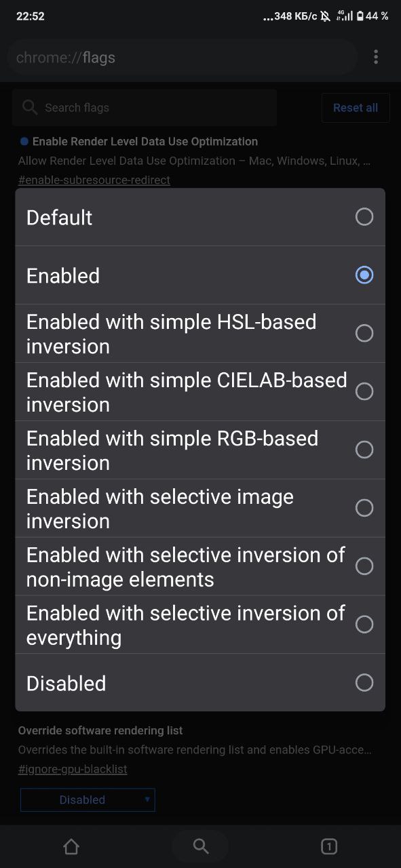Screen dimensions: 401x868
Task: Tap the 4G signal strength icon
Action: pyautogui.click(x=345, y=16)
